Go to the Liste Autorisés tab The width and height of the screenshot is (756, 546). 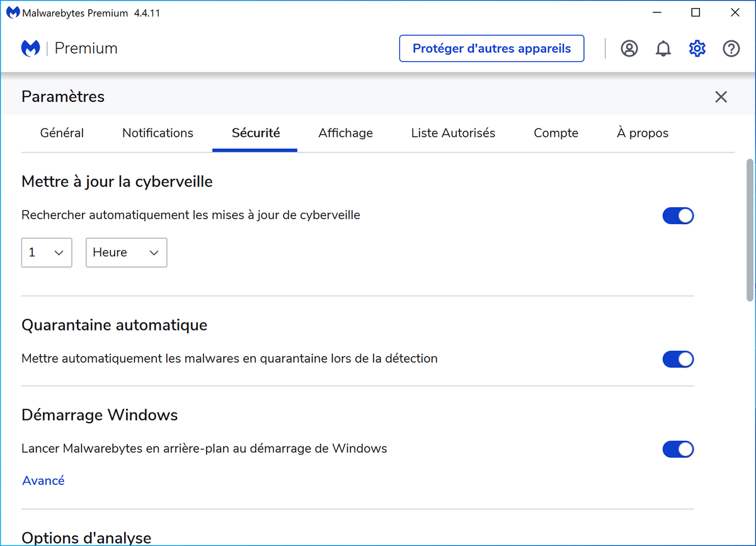click(x=454, y=133)
